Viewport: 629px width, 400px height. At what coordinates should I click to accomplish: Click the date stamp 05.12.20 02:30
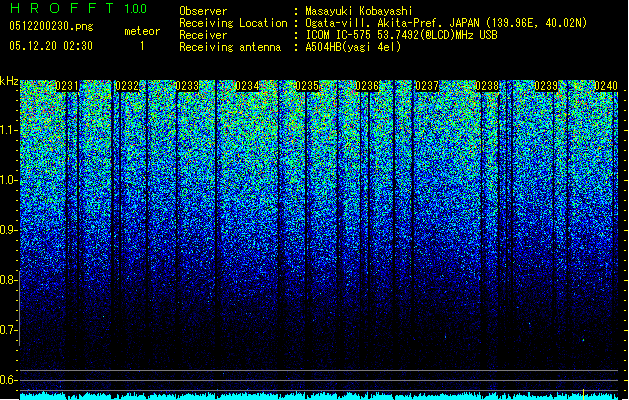pos(51,46)
